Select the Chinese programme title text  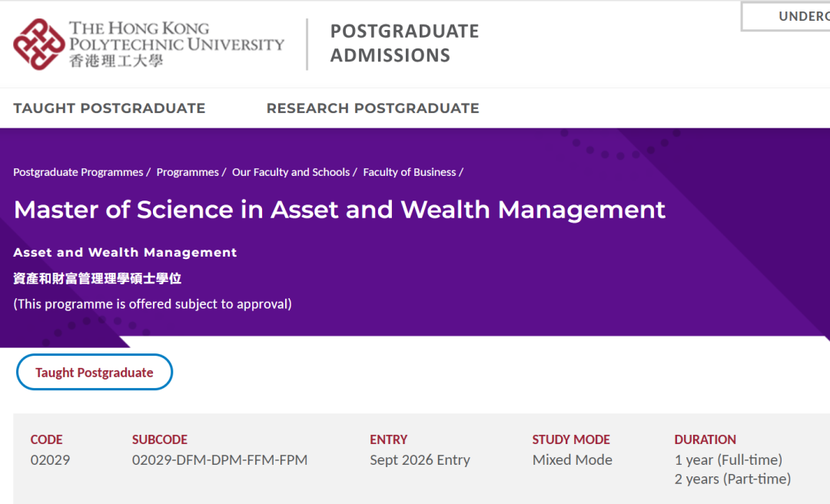coord(98,278)
